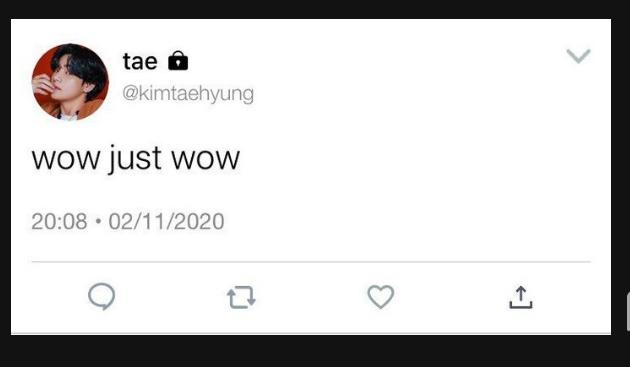Click the last wow in the tweet
This screenshot has height=367, width=630.
[x=206, y=159]
